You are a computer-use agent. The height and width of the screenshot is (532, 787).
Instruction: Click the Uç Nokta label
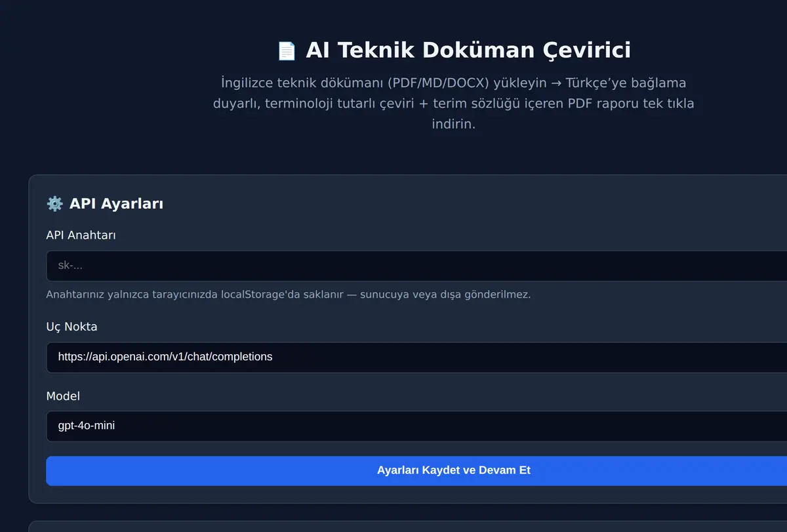coord(71,327)
